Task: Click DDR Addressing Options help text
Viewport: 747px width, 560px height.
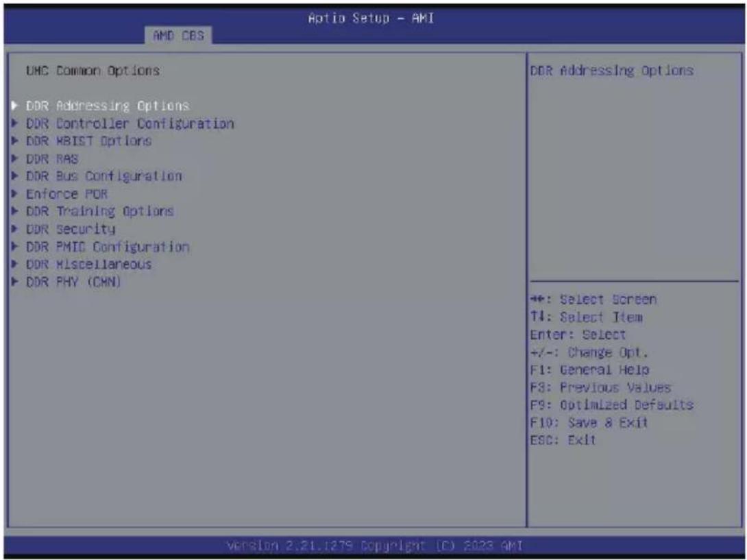Action: [x=612, y=71]
